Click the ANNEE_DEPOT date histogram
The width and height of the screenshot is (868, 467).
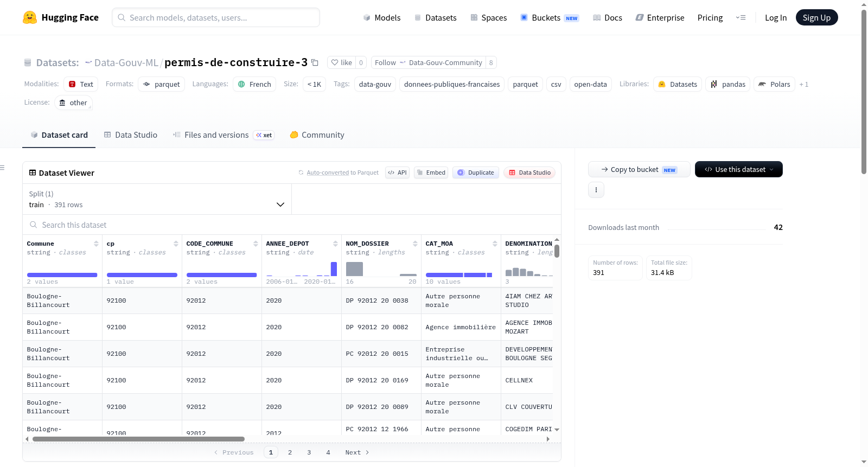[302, 269]
